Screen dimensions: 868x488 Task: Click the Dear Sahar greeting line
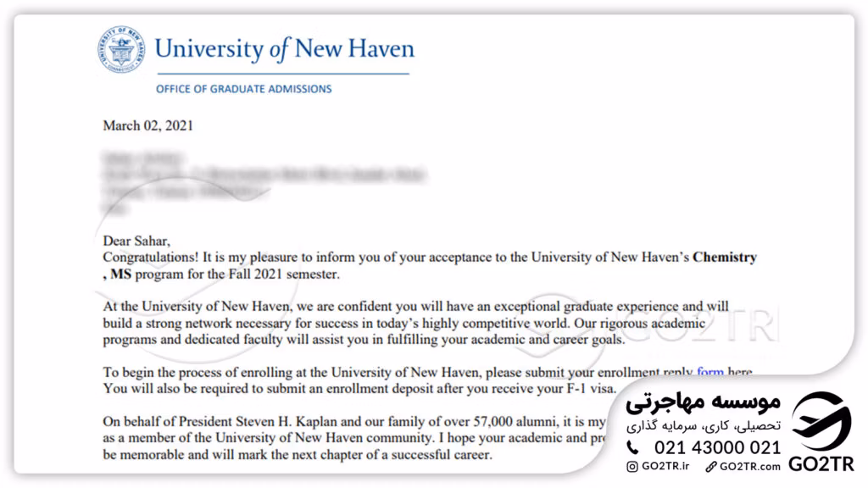click(x=136, y=241)
